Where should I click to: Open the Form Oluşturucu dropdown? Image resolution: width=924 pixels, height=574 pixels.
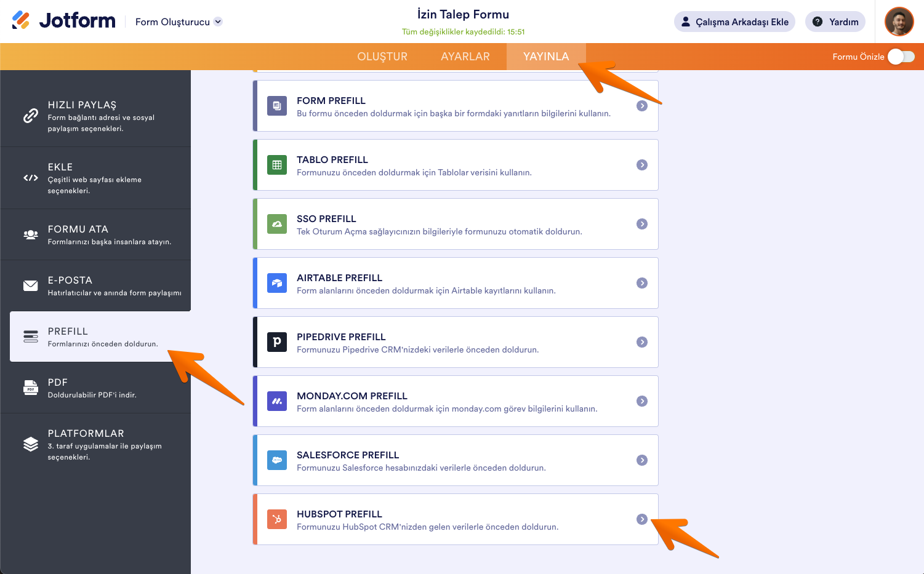[x=179, y=22]
